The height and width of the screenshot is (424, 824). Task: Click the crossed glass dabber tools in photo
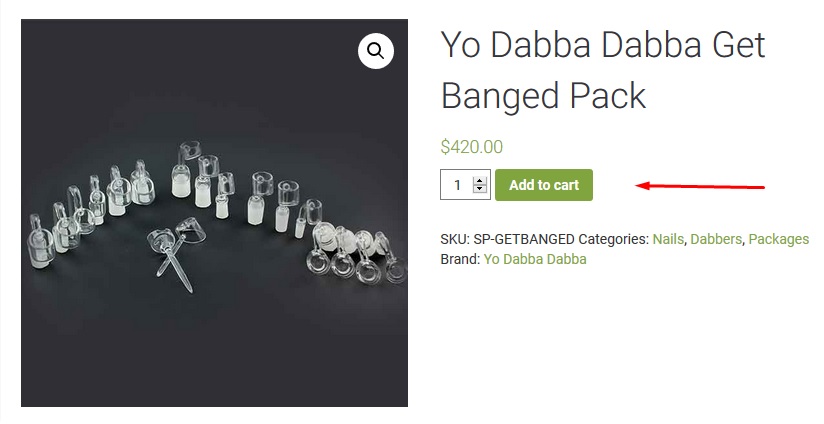click(x=176, y=252)
